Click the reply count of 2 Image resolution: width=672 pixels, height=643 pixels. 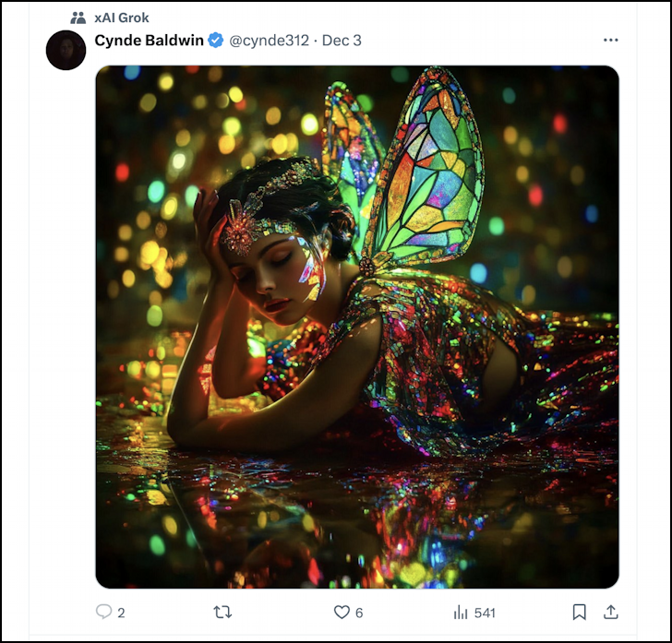(121, 613)
